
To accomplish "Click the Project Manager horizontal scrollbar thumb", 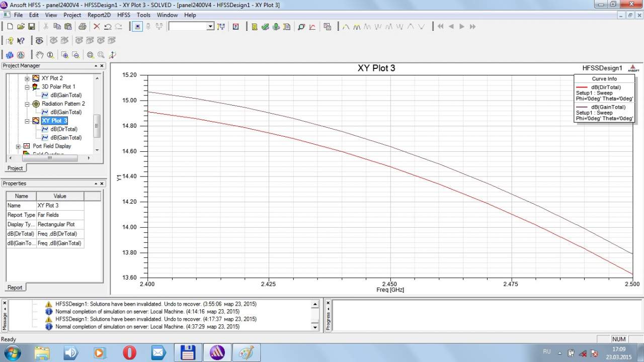I will click(49, 158).
